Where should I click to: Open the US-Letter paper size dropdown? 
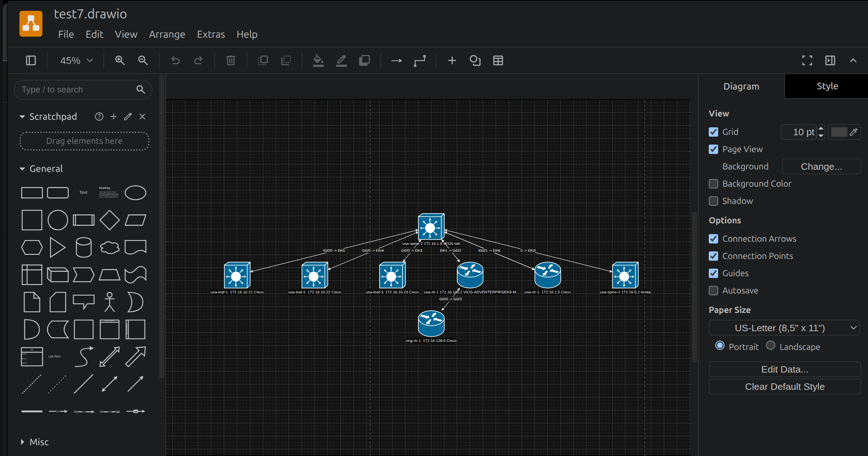[784, 328]
